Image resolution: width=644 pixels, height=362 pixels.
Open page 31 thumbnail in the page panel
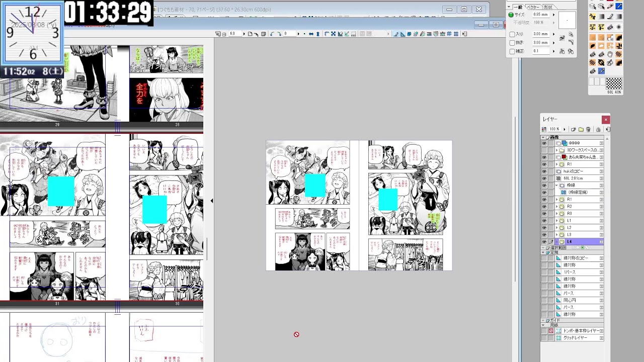click(x=57, y=217)
